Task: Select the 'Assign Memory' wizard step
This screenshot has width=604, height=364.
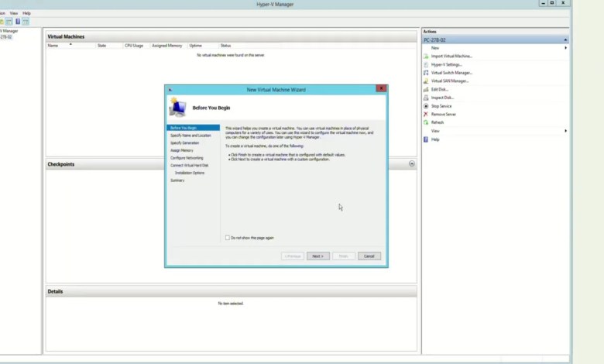Action: [182, 150]
